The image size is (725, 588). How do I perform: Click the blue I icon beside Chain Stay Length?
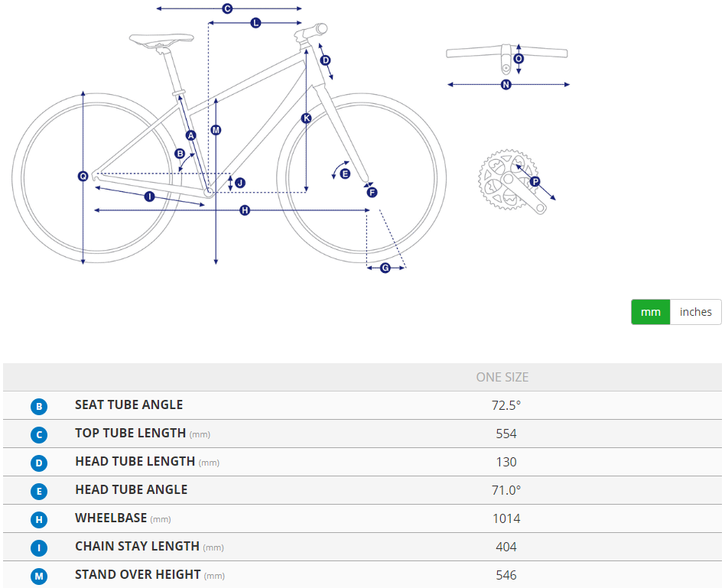[x=39, y=548]
